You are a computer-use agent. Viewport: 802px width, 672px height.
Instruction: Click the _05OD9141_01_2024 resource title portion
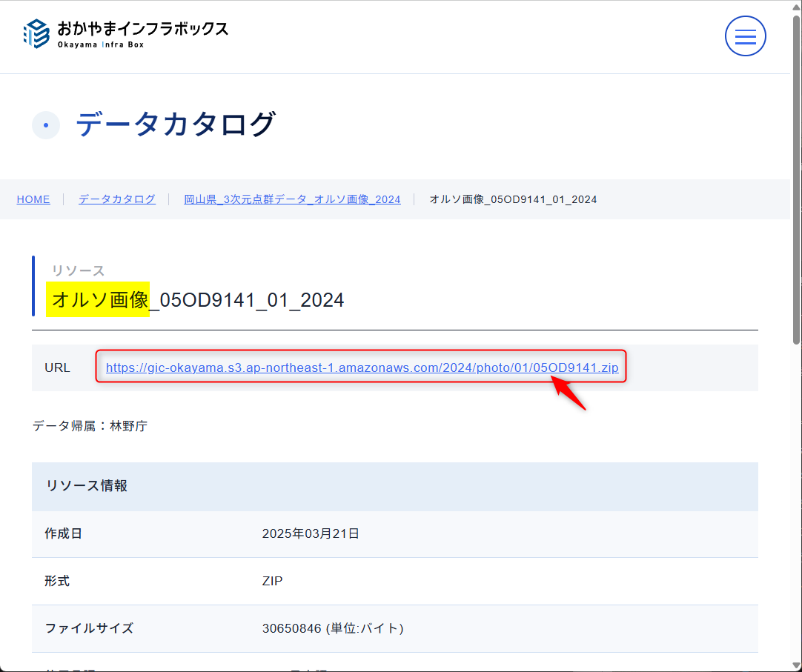point(247,299)
